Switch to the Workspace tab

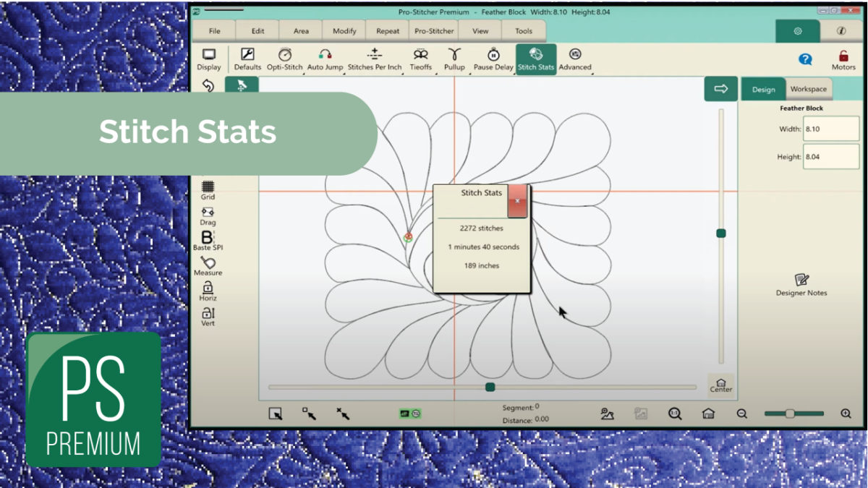(x=808, y=89)
